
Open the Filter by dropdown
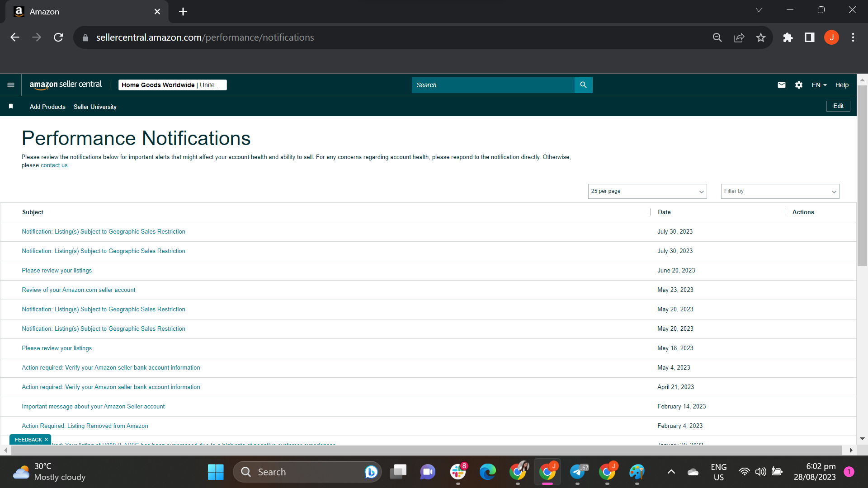780,191
